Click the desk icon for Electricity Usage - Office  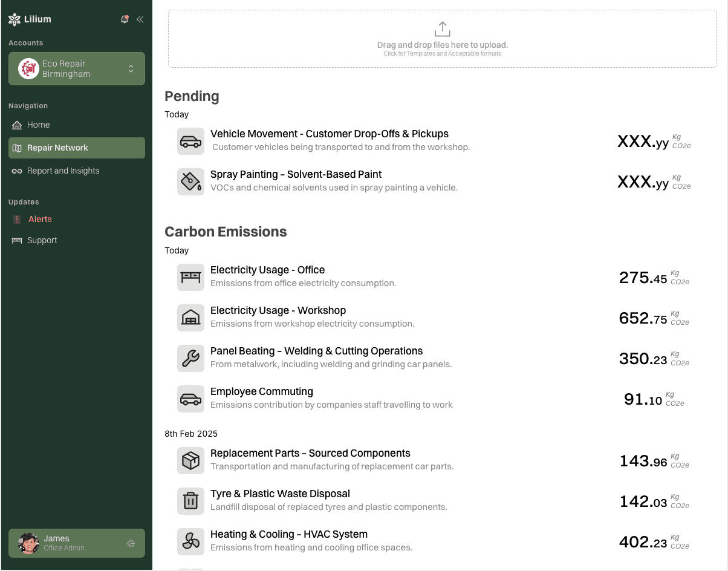click(x=190, y=277)
